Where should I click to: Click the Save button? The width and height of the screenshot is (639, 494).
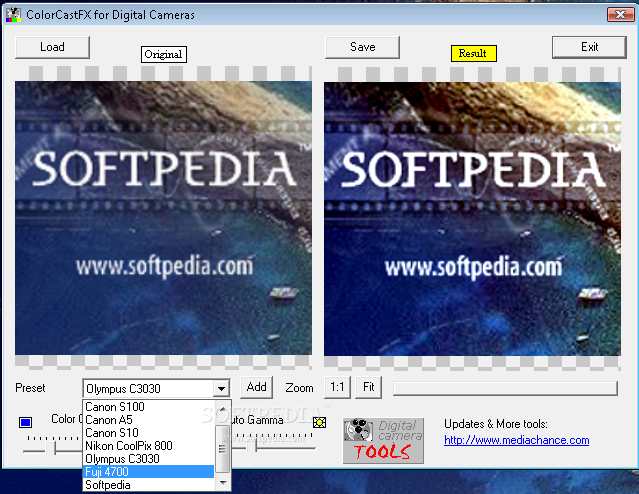pos(362,47)
